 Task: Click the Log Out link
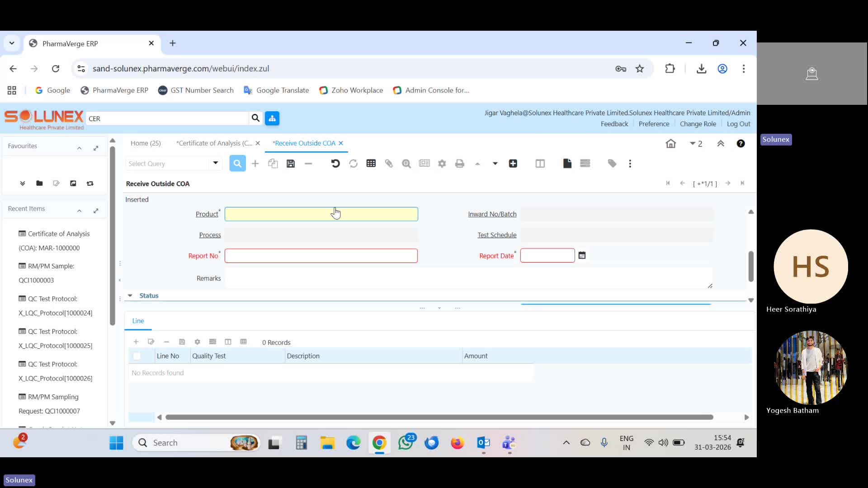pyautogui.click(x=738, y=124)
